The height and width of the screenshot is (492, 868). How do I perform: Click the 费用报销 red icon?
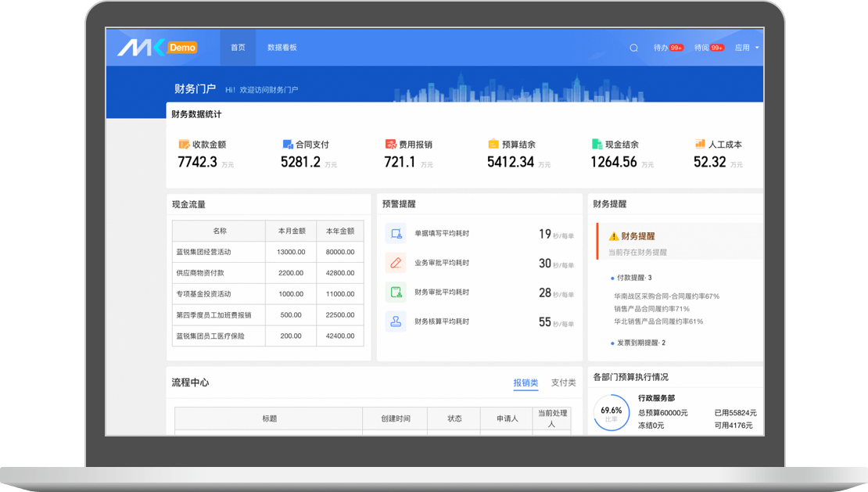click(390, 145)
